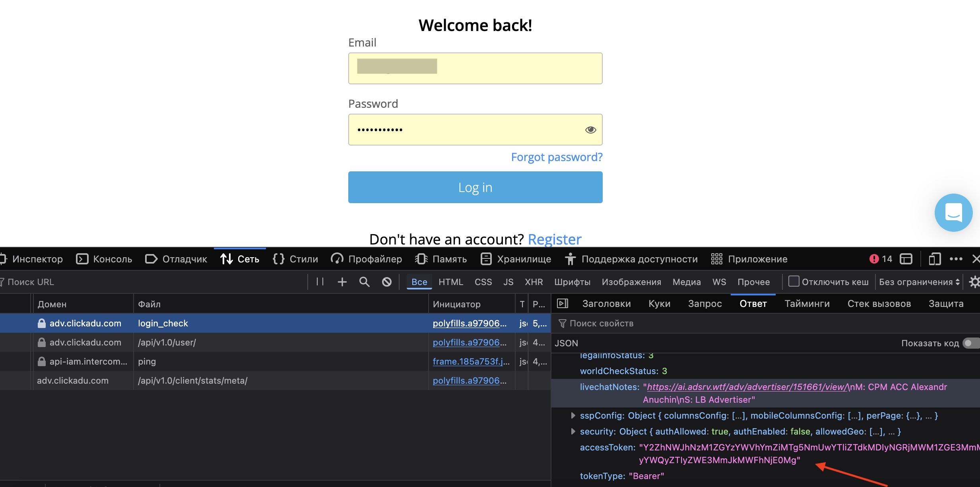Open the Профайлер performance tab
The height and width of the screenshot is (487, 980).
tap(367, 259)
